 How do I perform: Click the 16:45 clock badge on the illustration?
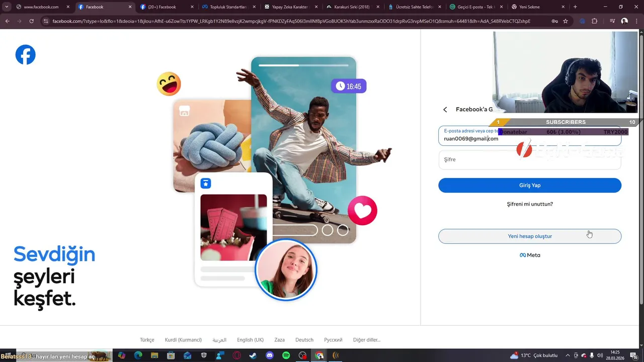[x=349, y=86]
